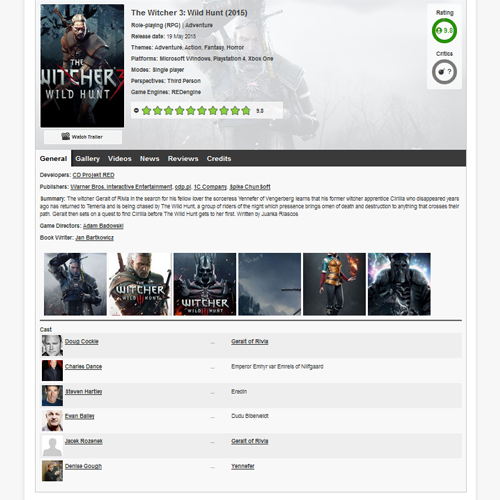Rate the game with the first green star

click(146, 111)
